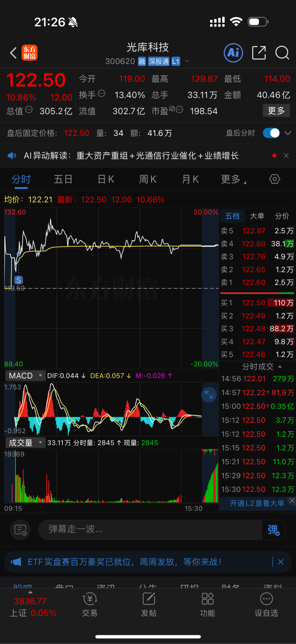Switch to the 日K tab

tap(106, 179)
